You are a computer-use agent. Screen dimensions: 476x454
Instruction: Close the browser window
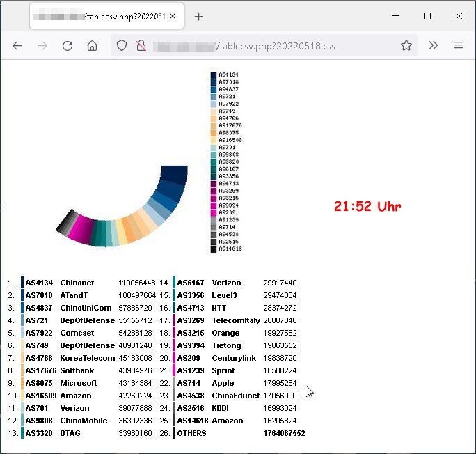pyautogui.click(x=459, y=16)
